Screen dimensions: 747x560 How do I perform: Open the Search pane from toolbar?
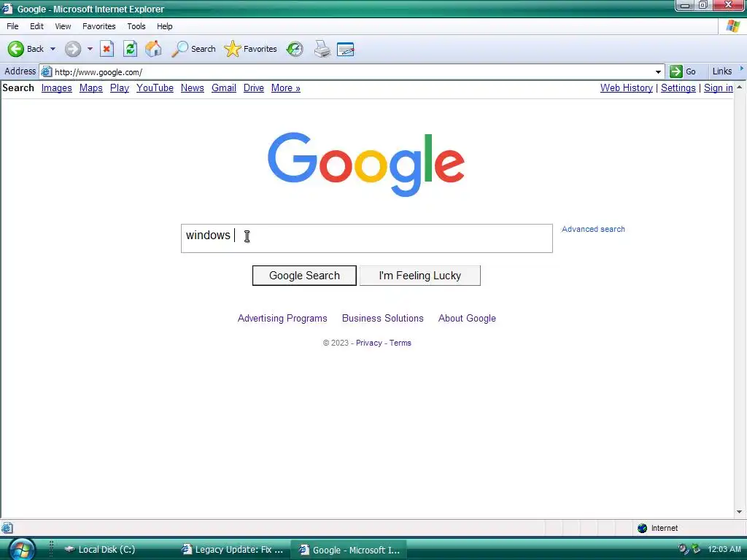193,49
